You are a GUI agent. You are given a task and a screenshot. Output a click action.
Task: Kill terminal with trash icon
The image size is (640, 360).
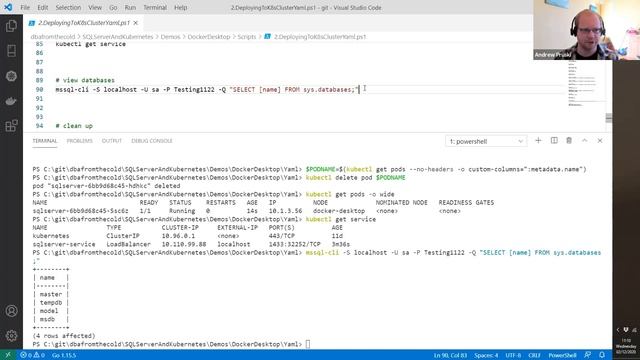pyautogui.click(x=569, y=141)
